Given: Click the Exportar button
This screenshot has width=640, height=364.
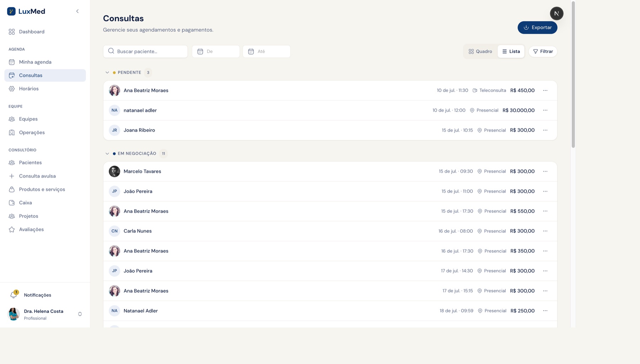Looking at the screenshot, I should (x=537, y=28).
